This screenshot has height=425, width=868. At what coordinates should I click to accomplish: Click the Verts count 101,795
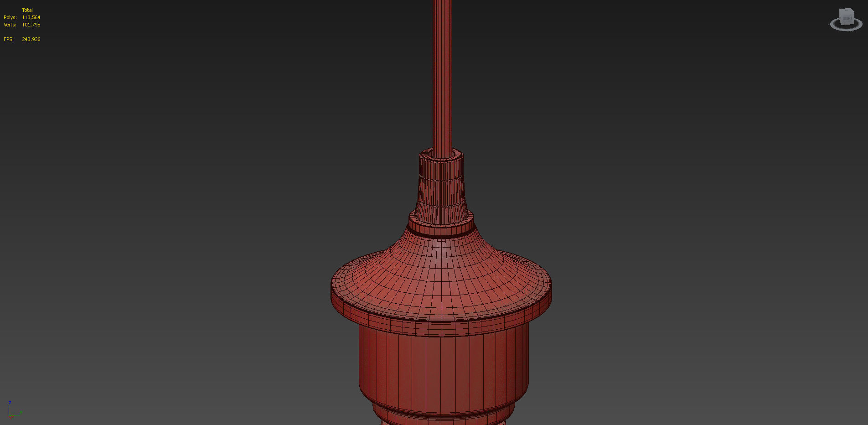(31, 25)
